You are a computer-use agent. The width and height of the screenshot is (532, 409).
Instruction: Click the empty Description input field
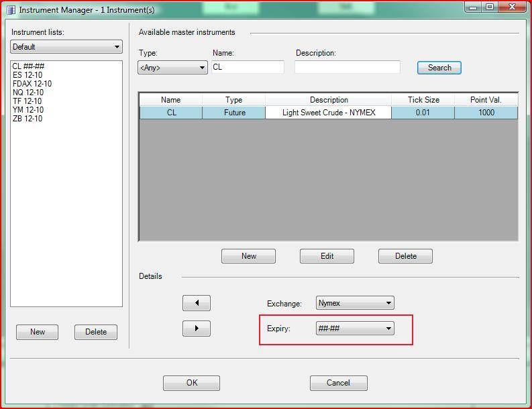pyautogui.click(x=348, y=67)
